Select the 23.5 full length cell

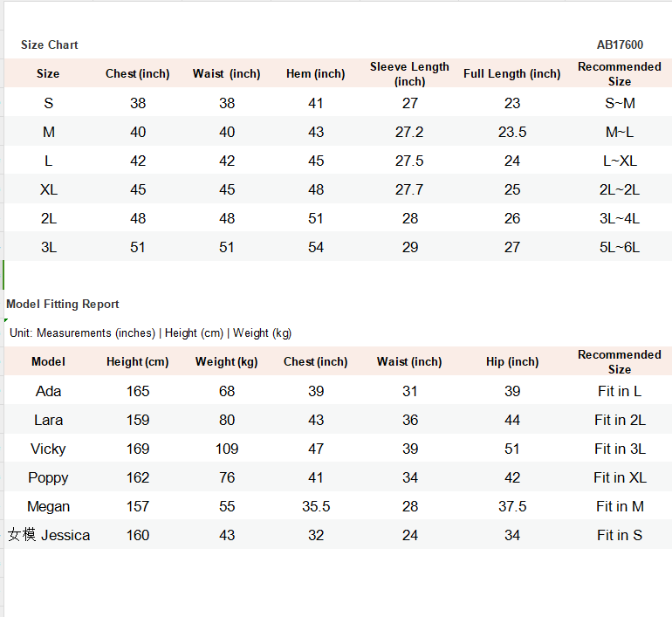pyautogui.click(x=511, y=132)
